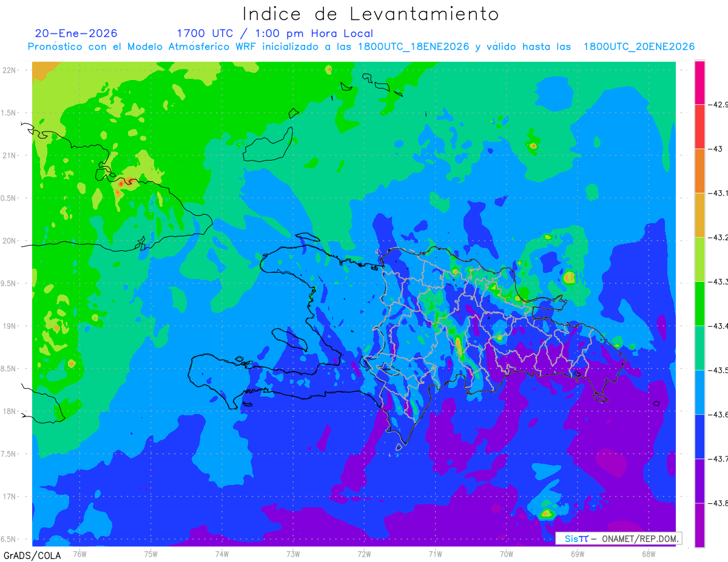The image size is (728, 562).
Task: Click the '70W' longitude label
Action: pyautogui.click(x=506, y=554)
